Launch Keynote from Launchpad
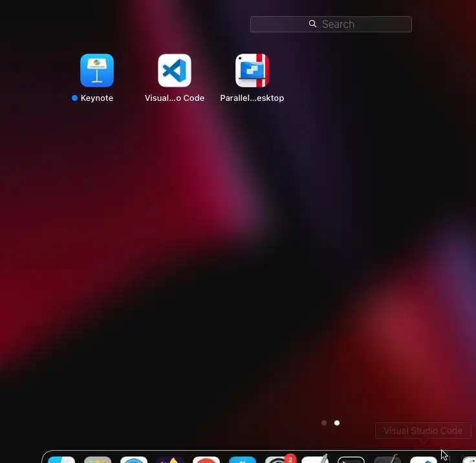 [x=97, y=70]
